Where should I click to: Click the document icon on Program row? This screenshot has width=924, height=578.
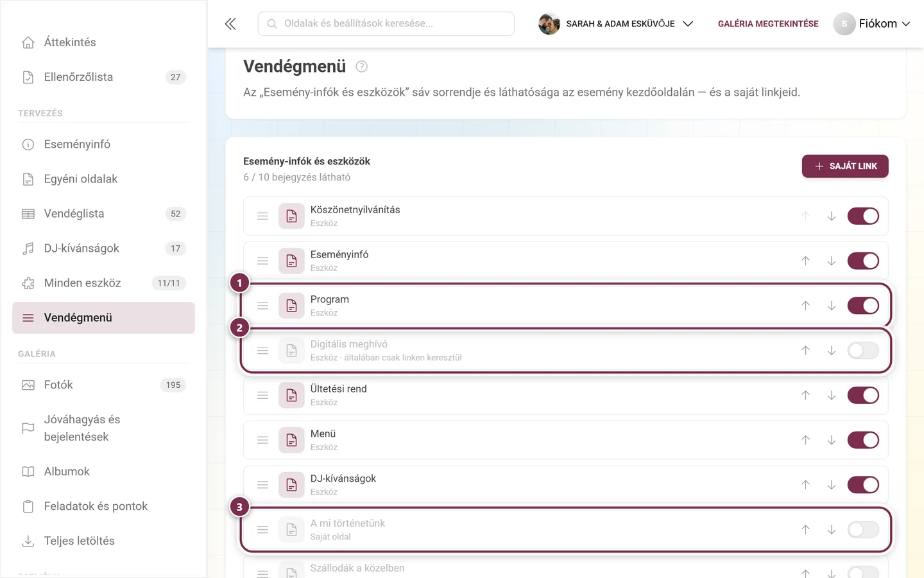(291, 306)
